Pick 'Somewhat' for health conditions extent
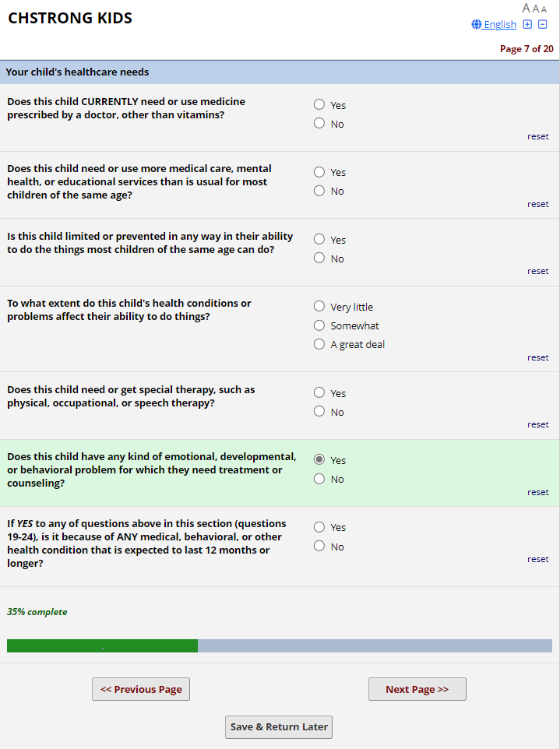 coord(319,325)
